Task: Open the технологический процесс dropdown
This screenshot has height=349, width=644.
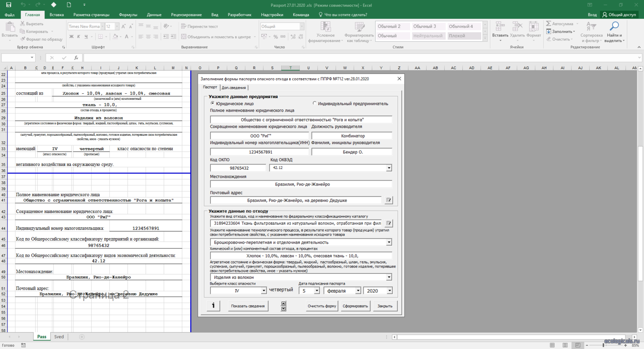Action: click(389, 242)
